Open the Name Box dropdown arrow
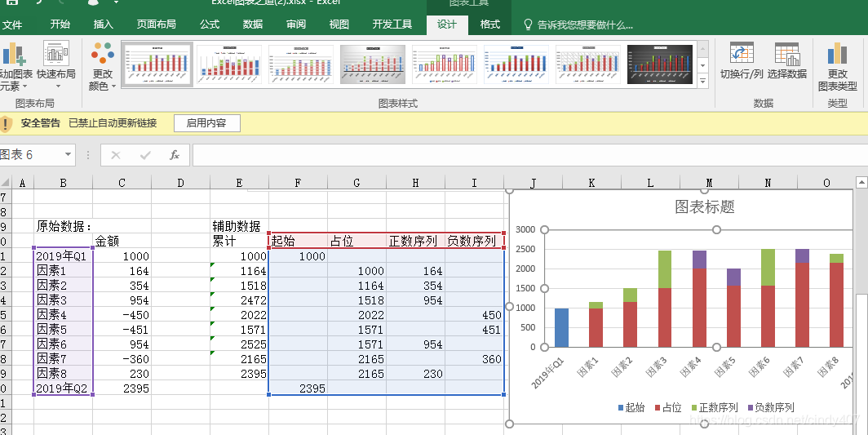This screenshot has width=868, height=435. [68, 155]
